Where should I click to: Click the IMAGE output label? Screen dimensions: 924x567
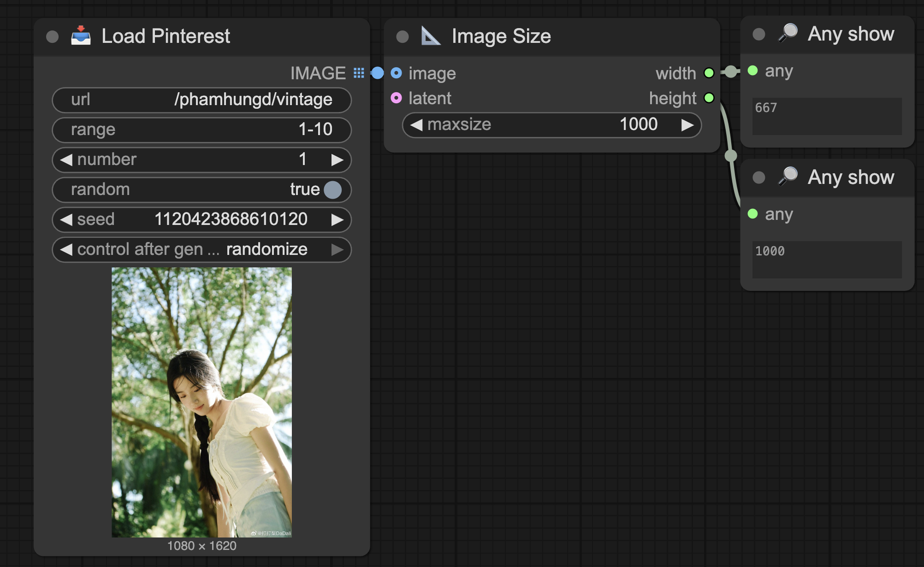(318, 73)
